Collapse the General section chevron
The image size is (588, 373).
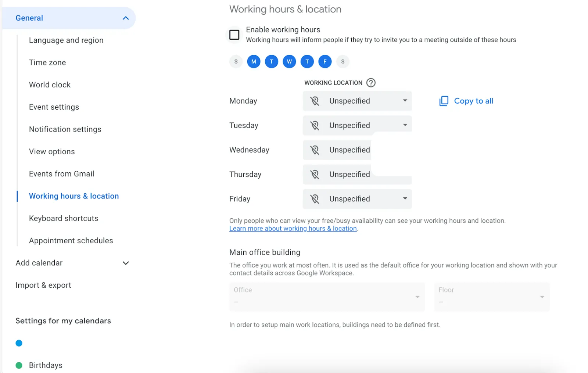(x=126, y=18)
